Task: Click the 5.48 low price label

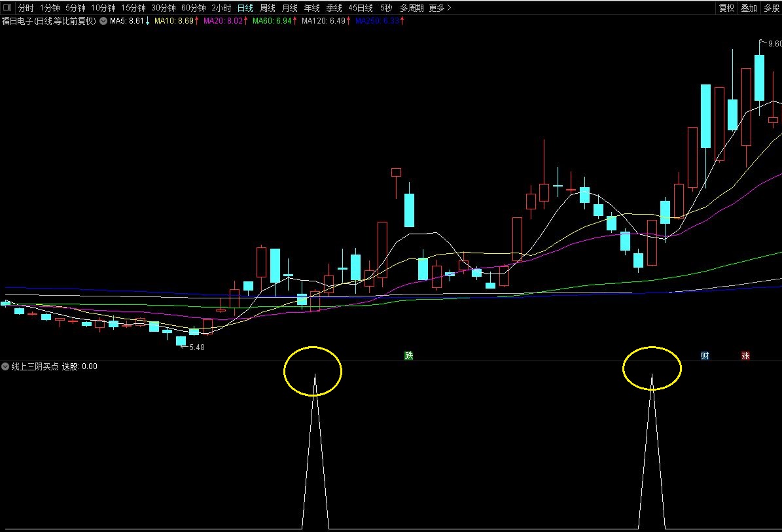Action: click(196, 347)
